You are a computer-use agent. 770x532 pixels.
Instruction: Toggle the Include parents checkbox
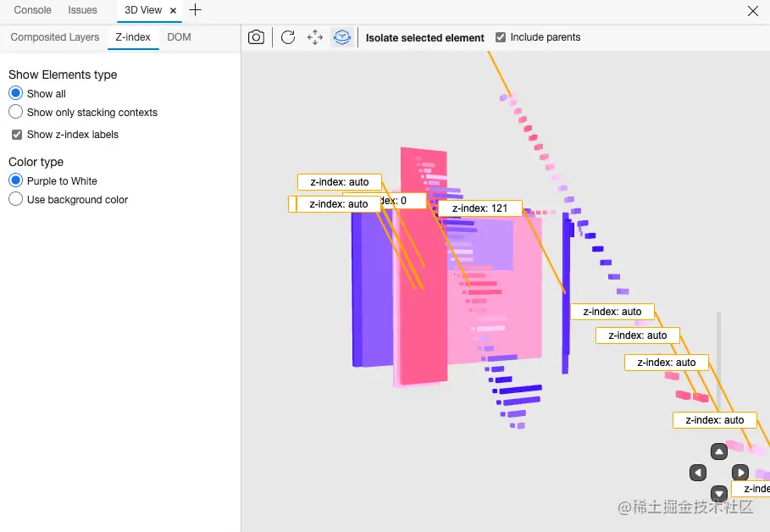coord(501,37)
